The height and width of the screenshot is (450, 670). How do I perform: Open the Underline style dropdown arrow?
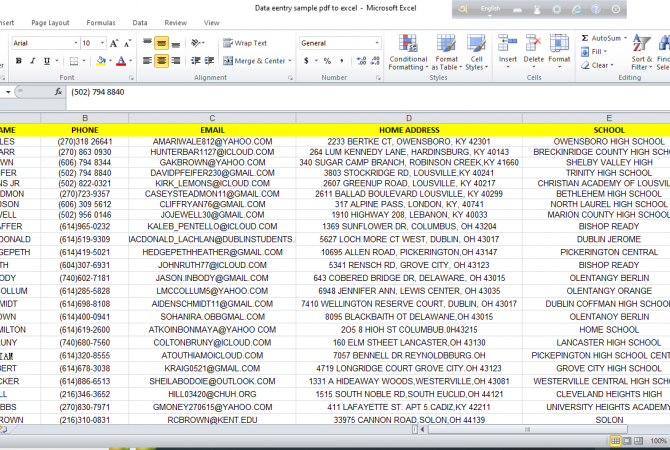point(56,61)
